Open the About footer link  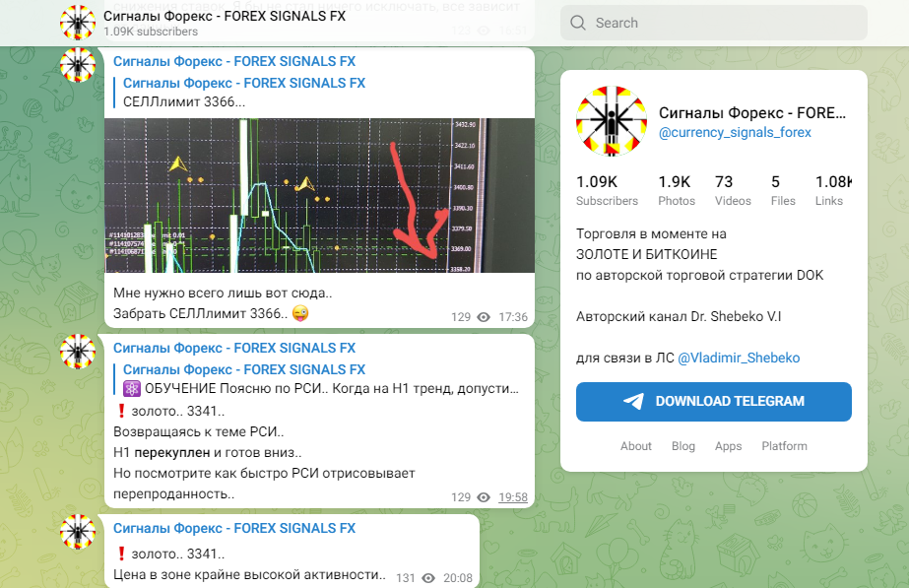pyautogui.click(x=636, y=446)
